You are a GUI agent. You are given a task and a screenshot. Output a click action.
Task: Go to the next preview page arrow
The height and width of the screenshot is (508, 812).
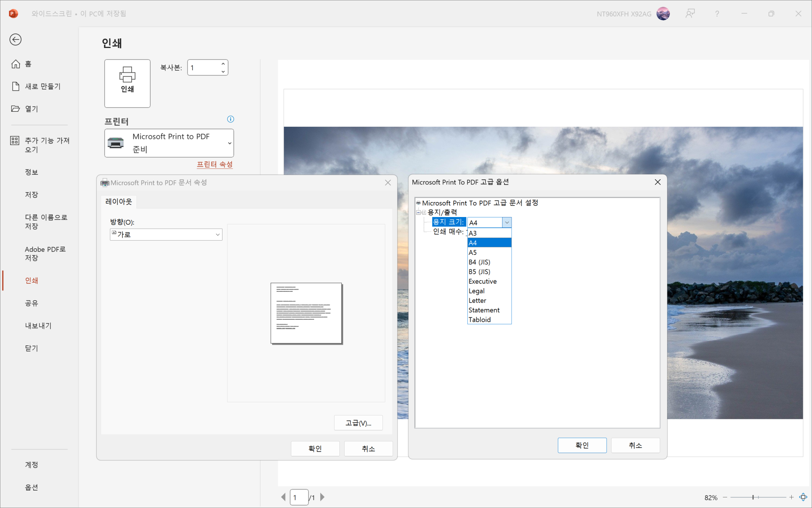coord(322,497)
